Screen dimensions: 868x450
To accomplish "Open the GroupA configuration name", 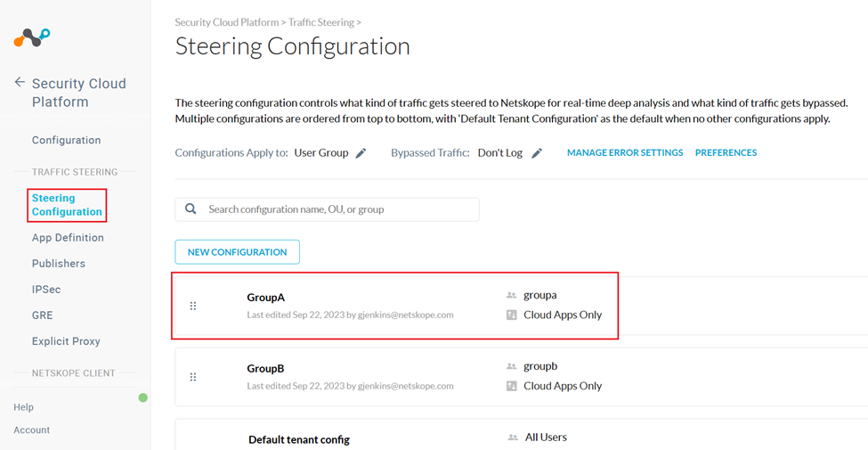I will 265,298.
